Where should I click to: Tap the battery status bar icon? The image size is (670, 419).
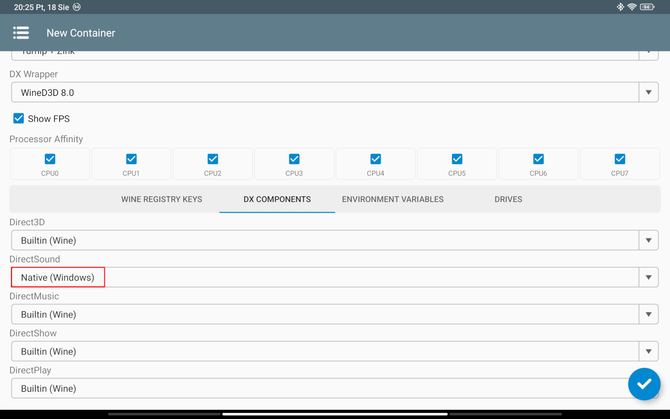click(647, 7)
